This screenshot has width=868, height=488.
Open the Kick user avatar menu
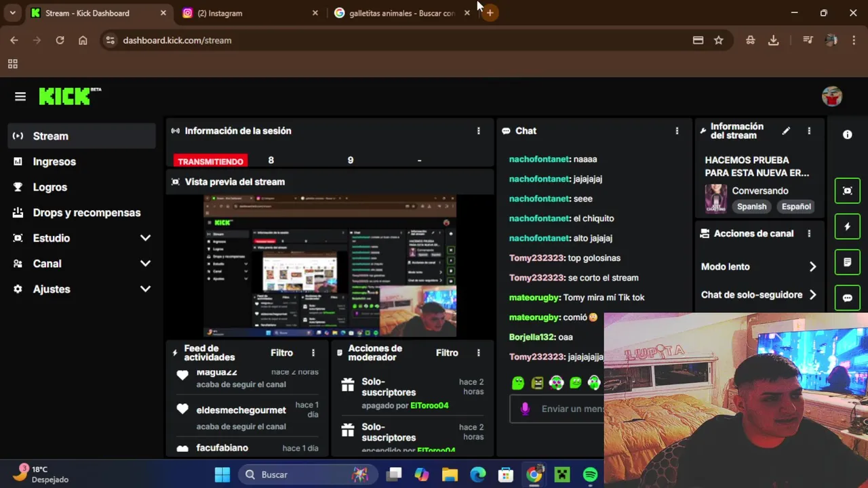pos(832,96)
